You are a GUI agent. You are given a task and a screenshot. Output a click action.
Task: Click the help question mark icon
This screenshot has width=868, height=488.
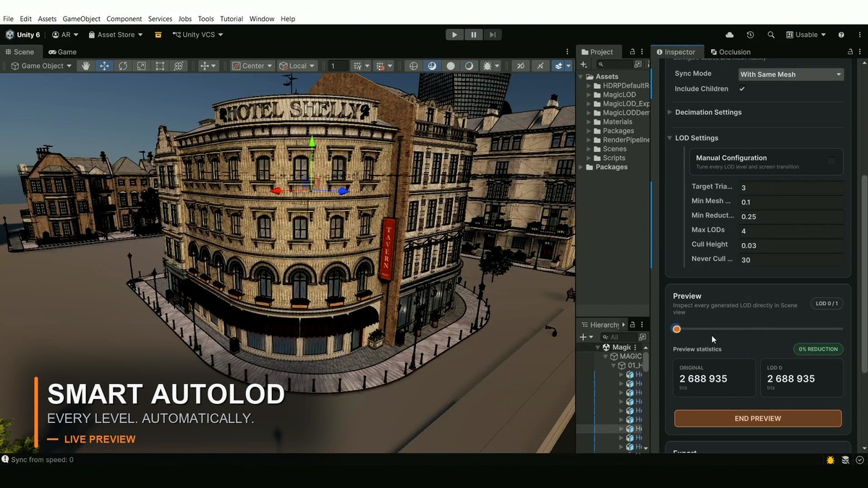pyautogui.click(x=841, y=35)
